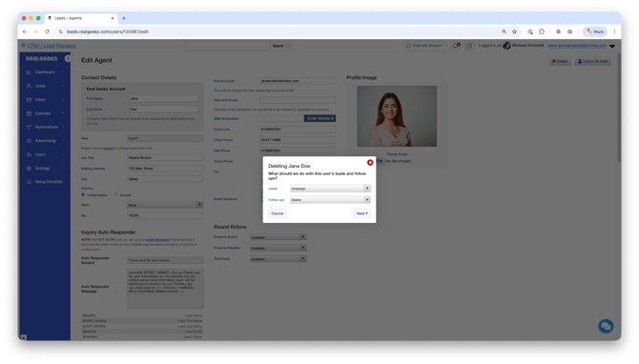Open the State dropdown
Viewport: 639px width, 364px height.
click(x=165, y=205)
